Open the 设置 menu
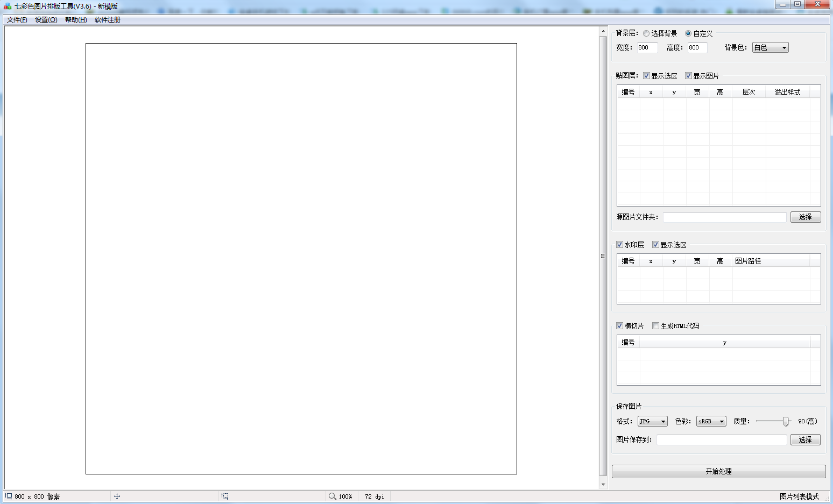 46,20
